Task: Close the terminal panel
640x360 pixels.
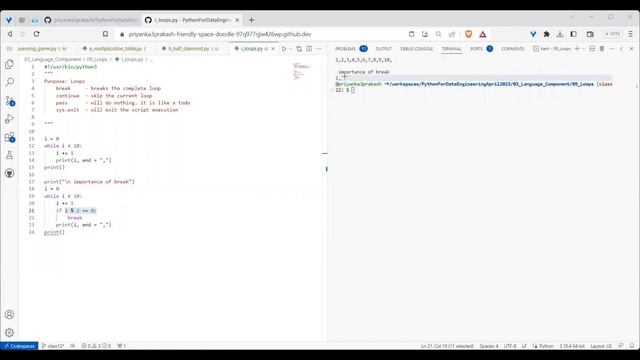Action: 631,49
